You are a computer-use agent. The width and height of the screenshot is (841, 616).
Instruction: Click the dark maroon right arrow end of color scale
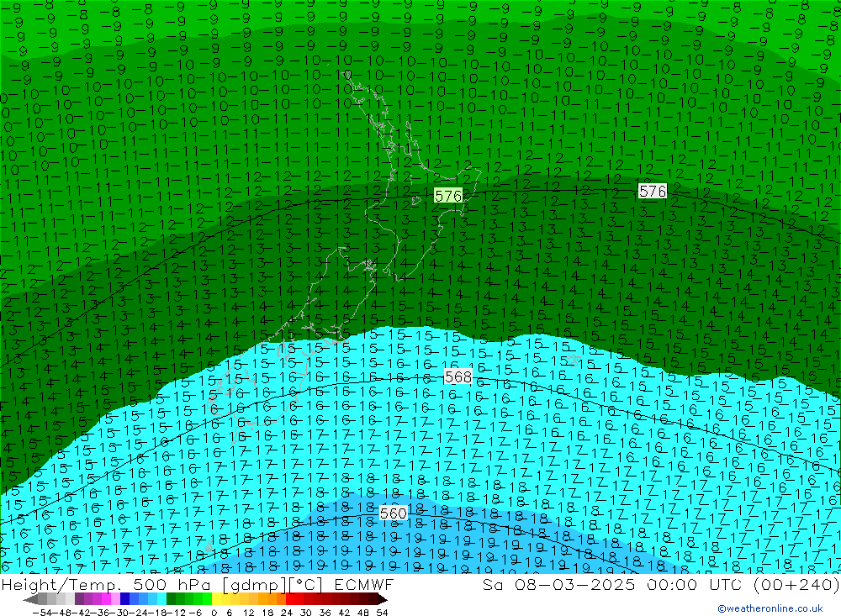point(382,599)
